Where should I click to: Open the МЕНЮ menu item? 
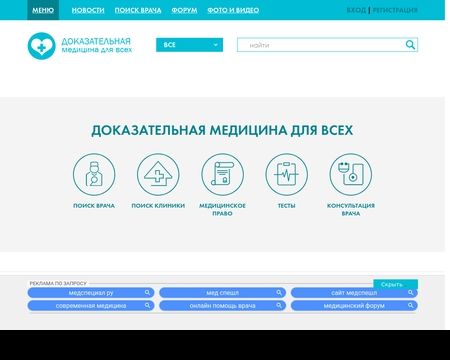tap(43, 10)
